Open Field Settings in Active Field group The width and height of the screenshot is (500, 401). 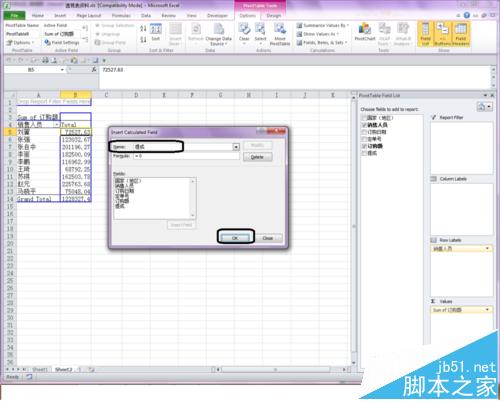62,43
